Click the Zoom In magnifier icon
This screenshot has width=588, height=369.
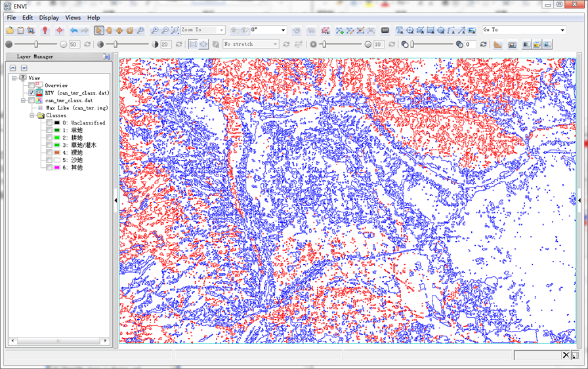[154, 30]
